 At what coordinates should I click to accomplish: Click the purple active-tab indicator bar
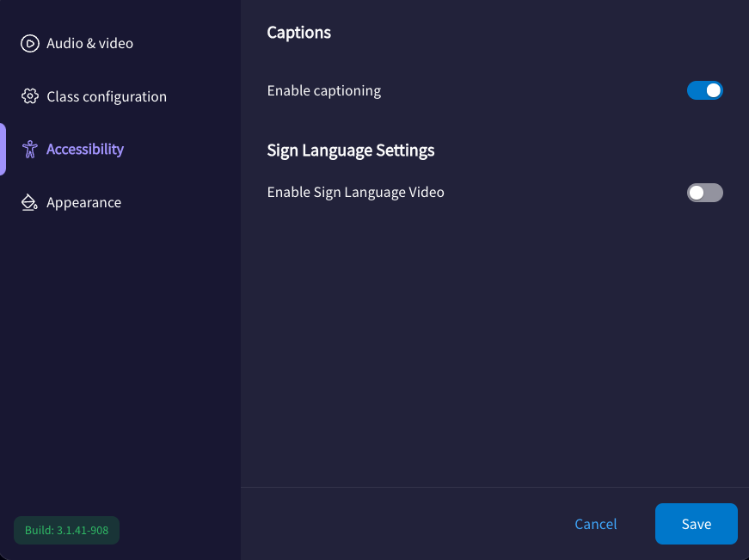point(3,150)
